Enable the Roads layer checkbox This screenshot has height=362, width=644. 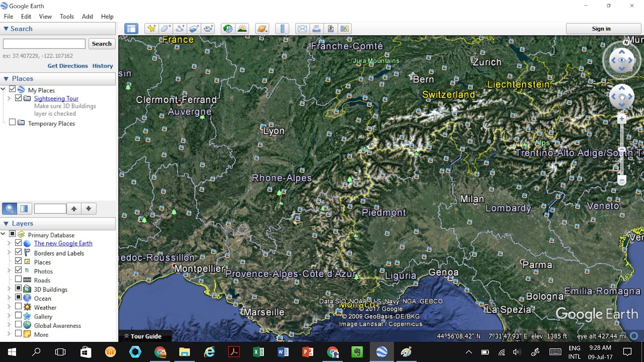click(19, 279)
